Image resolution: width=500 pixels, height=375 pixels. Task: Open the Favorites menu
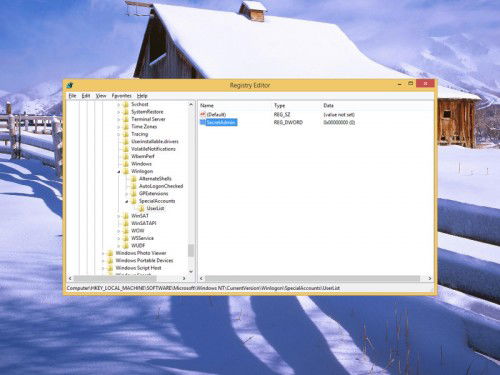click(x=121, y=96)
